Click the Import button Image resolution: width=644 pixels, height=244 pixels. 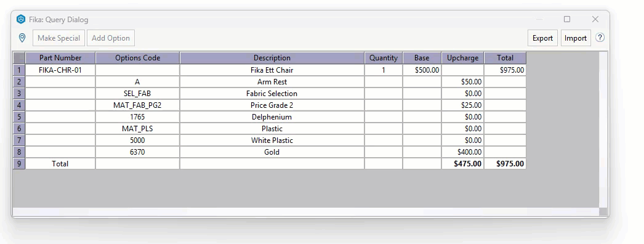576,38
